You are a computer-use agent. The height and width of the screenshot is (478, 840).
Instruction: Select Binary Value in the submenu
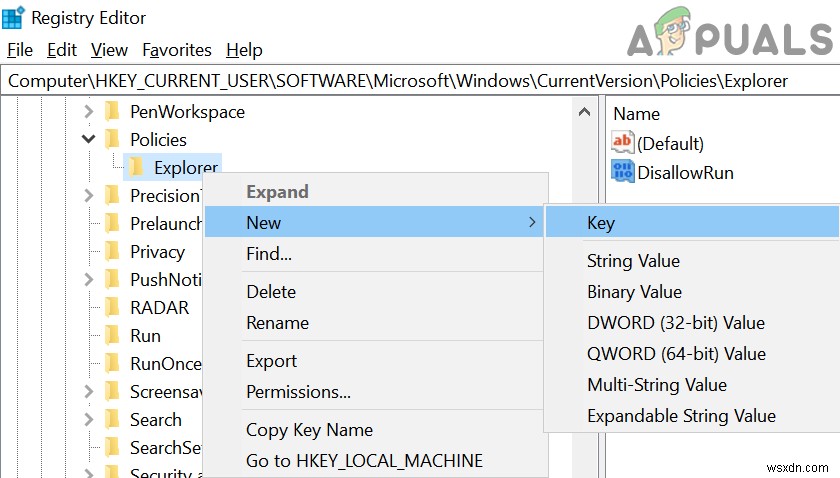(692, 292)
